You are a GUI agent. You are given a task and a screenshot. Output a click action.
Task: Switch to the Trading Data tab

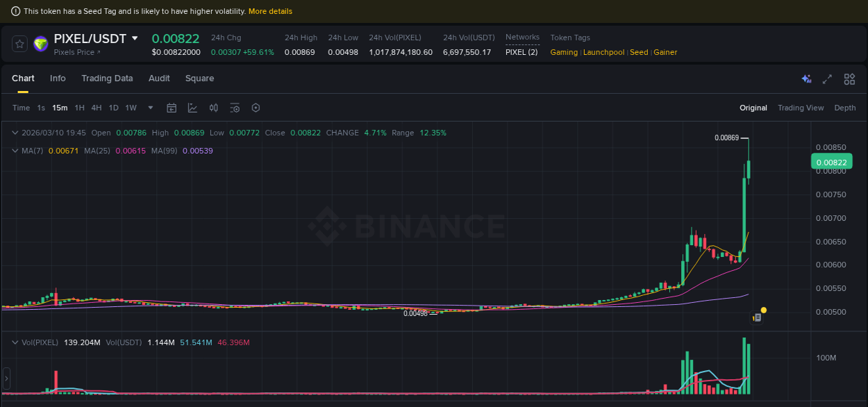[x=107, y=78]
